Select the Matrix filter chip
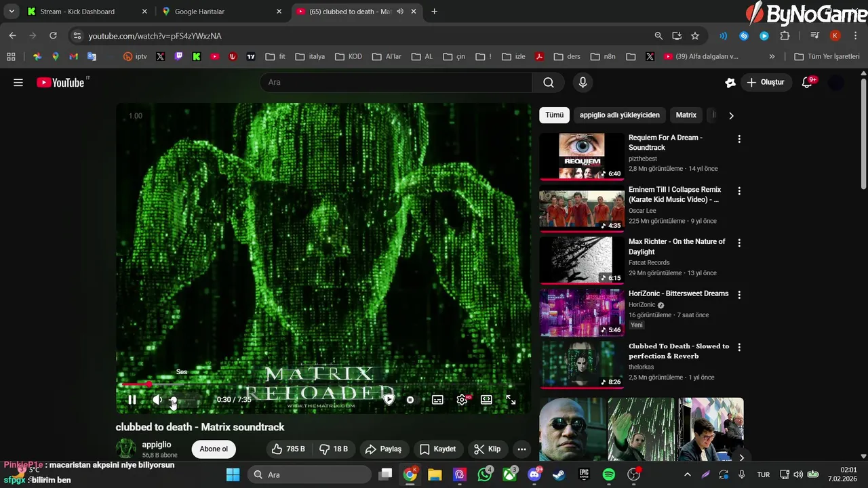Screen dimensions: 868x488 point(686,115)
